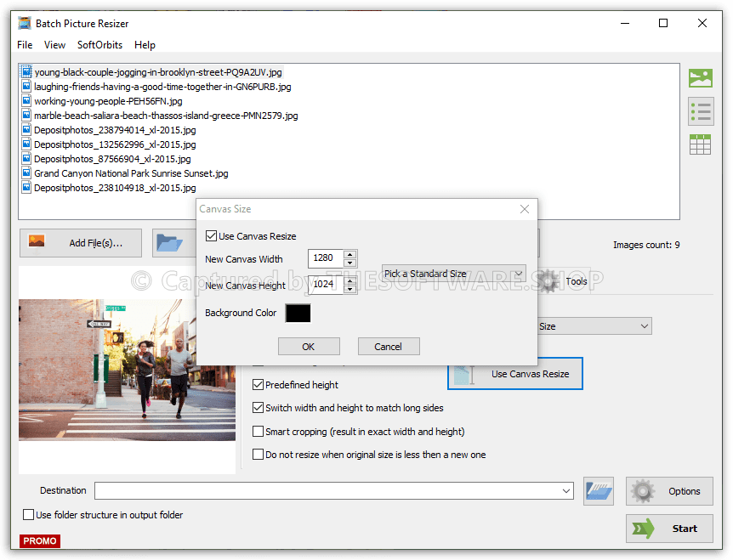Image resolution: width=733 pixels, height=560 pixels.
Task: Open the Options button
Action: point(669,491)
